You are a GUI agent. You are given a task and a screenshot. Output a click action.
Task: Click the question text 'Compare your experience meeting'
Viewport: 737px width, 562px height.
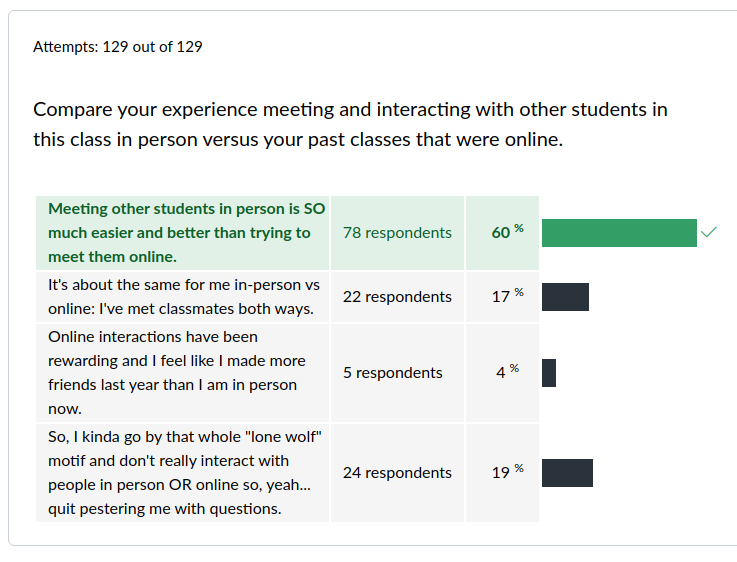coord(350,109)
